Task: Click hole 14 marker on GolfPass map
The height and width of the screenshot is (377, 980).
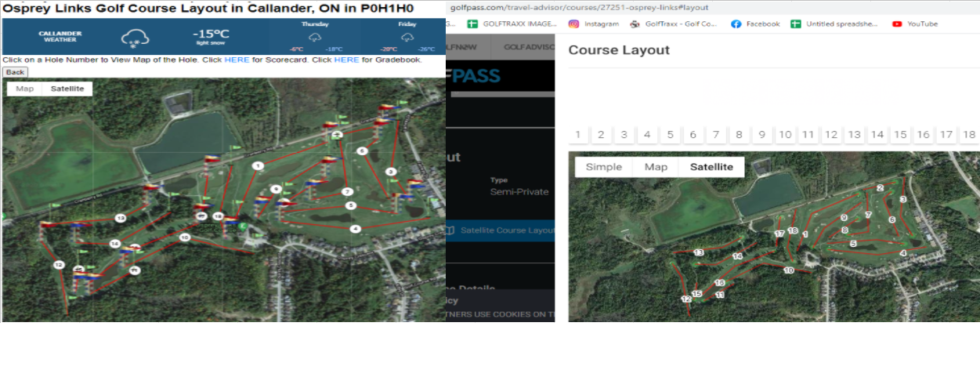Action: (737, 256)
